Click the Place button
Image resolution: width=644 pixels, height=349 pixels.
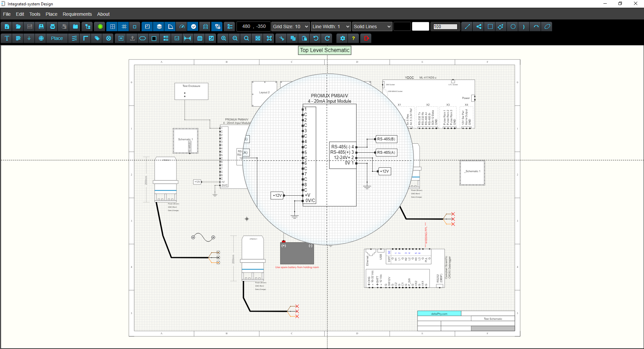pyautogui.click(x=57, y=38)
